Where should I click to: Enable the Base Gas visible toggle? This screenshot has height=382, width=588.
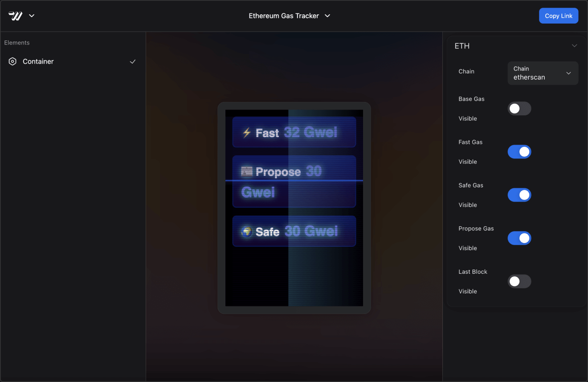pyautogui.click(x=519, y=109)
